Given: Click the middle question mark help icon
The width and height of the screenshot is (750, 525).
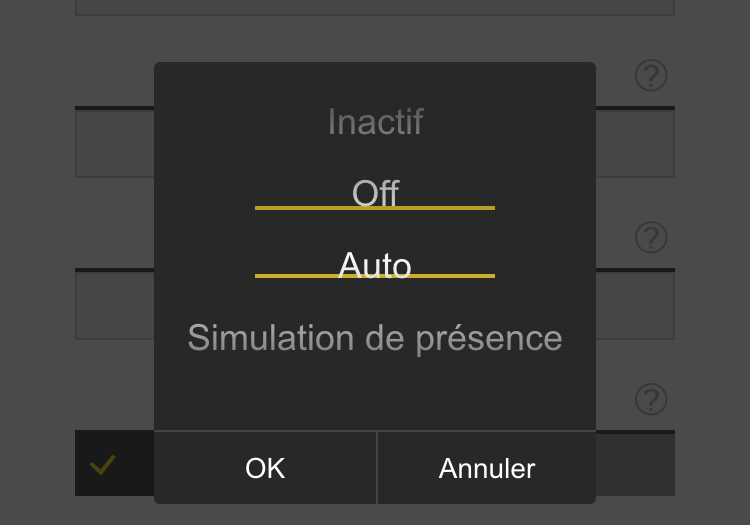Looking at the screenshot, I should pos(651,238).
